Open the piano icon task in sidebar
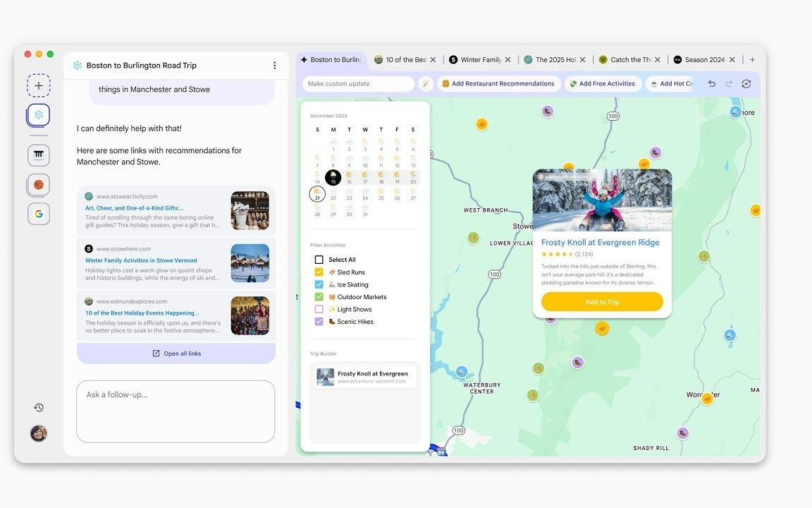 tap(39, 155)
